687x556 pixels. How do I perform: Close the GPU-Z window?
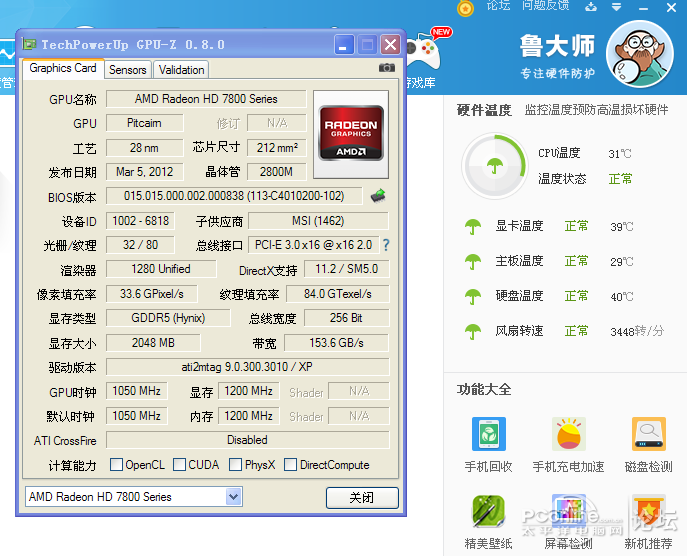click(x=390, y=45)
